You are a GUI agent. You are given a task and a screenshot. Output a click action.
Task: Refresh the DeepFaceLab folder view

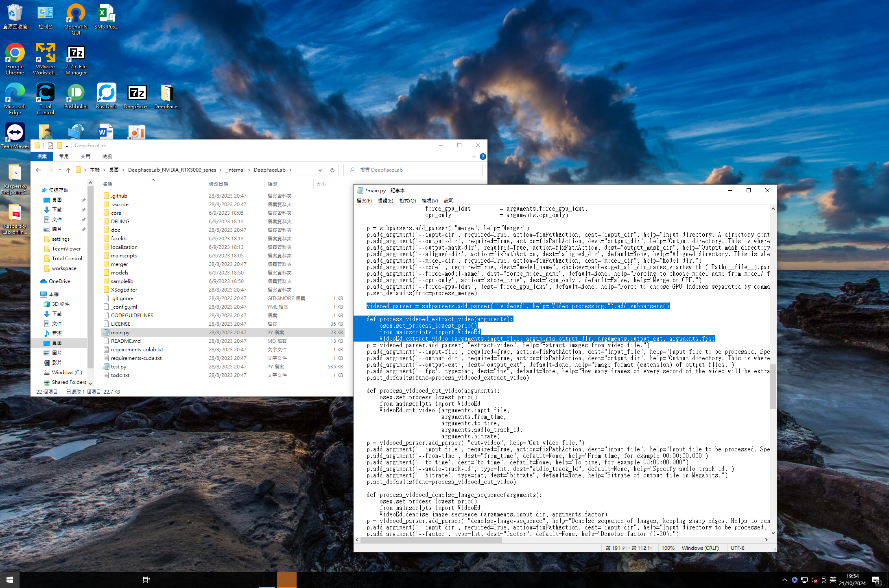click(x=332, y=170)
